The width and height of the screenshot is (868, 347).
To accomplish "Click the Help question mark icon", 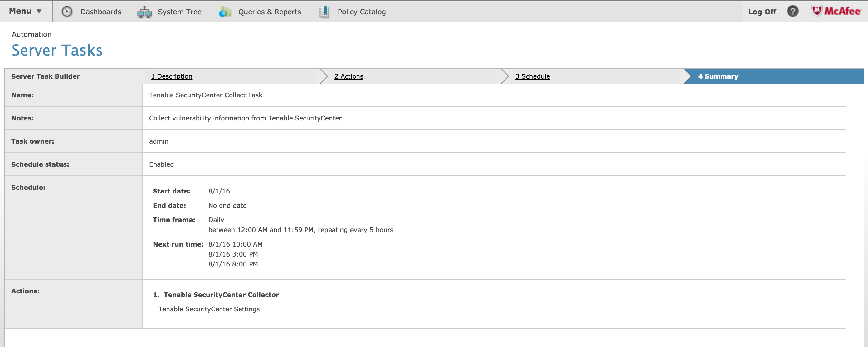I will coord(792,11).
